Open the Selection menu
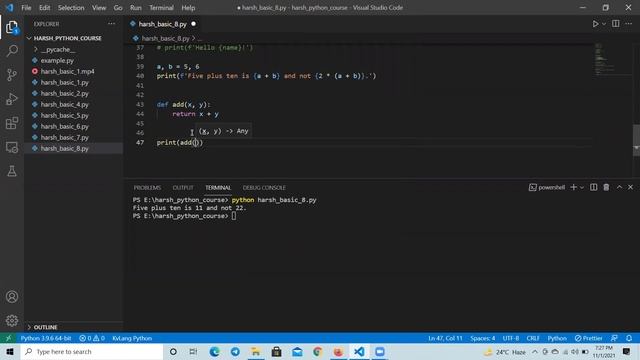Screen dimensions: 640x360 coord(71,8)
